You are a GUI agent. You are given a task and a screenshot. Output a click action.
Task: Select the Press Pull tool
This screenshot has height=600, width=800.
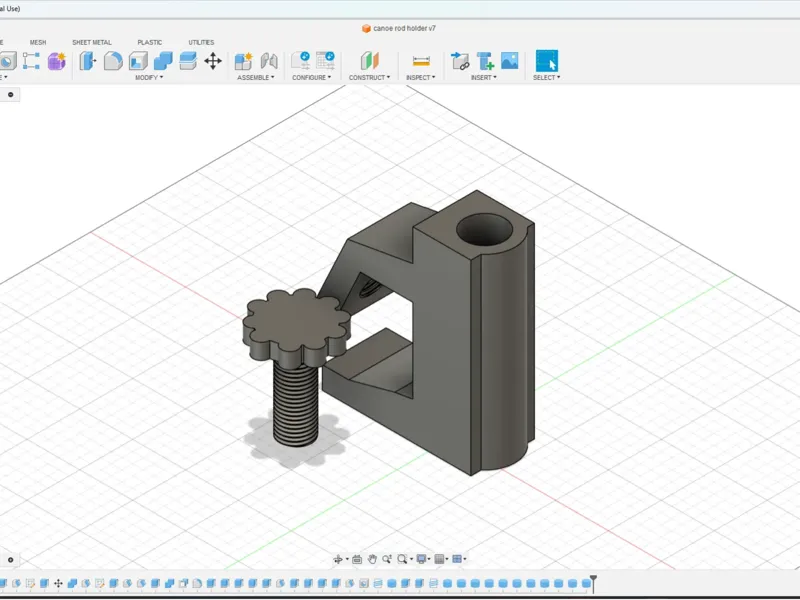pyautogui.click(x=88, y=61)
